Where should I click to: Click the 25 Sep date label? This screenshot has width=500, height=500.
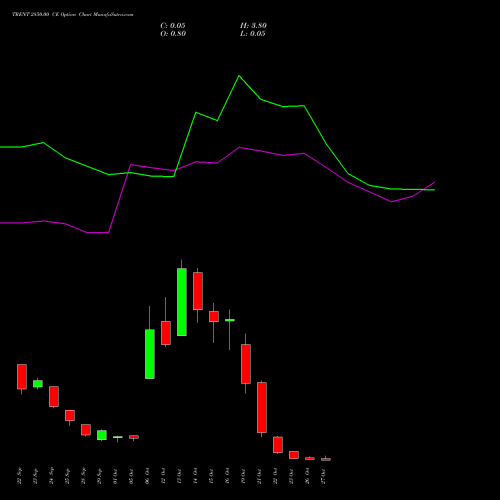(x=67, y=476)
